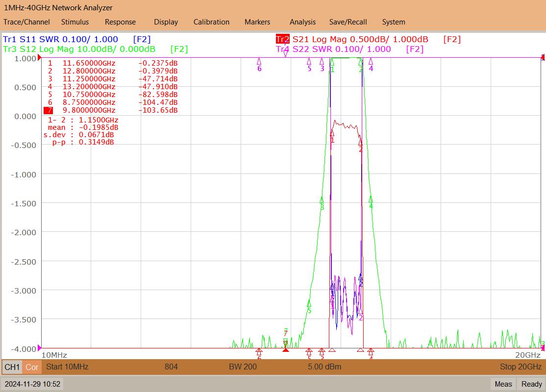Open the Save/Recall menu
546x392 pixels.
(348, 22)
